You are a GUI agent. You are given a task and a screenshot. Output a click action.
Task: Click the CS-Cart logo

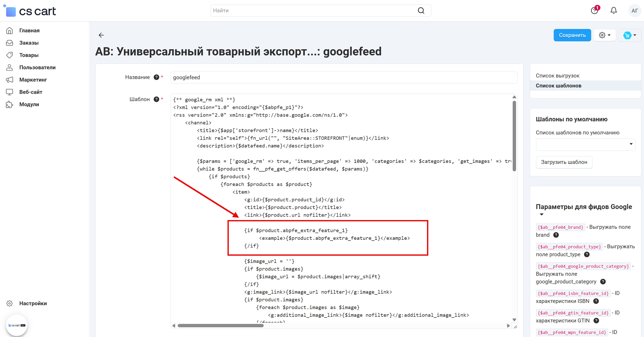30,11
